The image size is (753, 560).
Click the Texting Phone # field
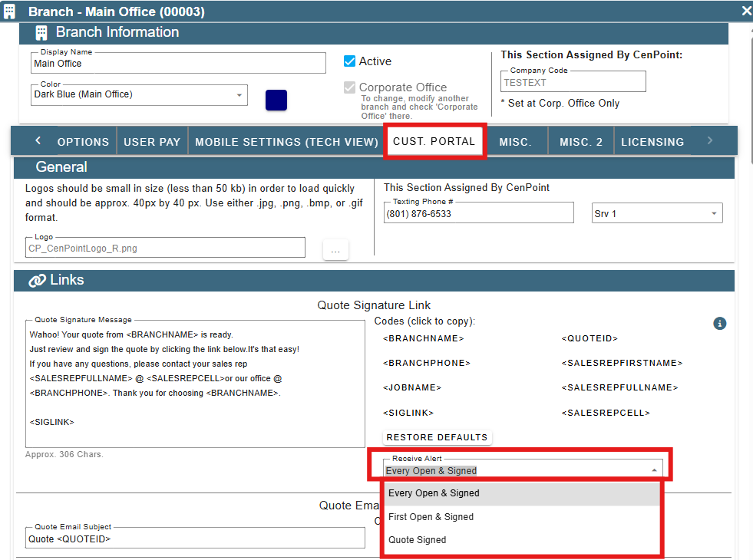click(x=479, y=213)
